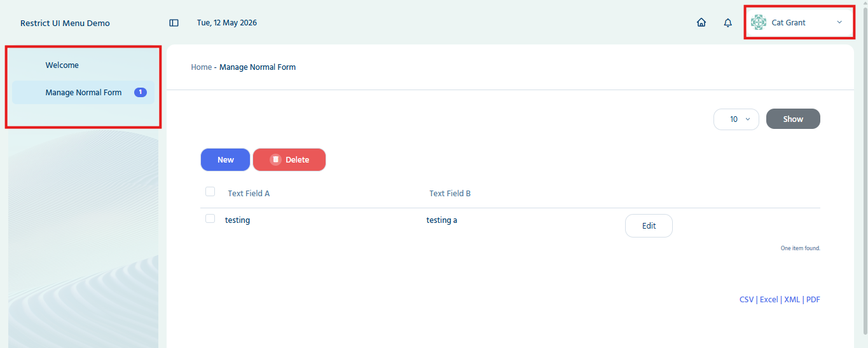Sort by the Text Field A column header

click(249, 194)
